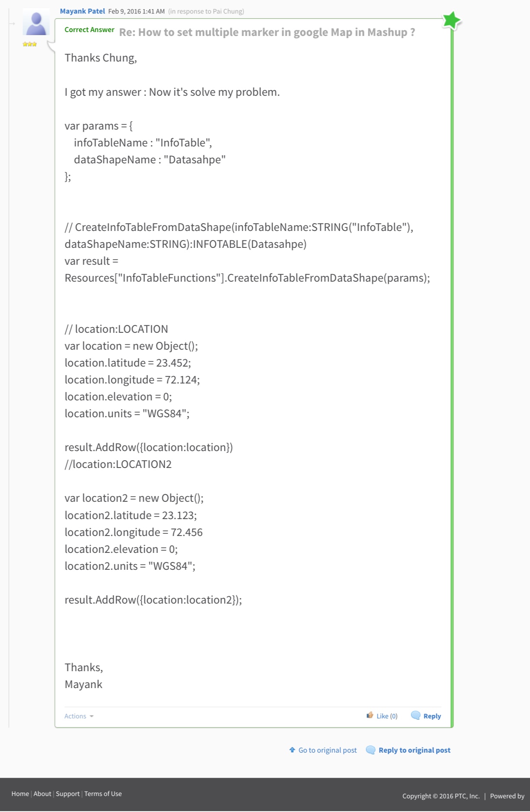
Task: Open the About footer link
Action: [x=42, y=793]
